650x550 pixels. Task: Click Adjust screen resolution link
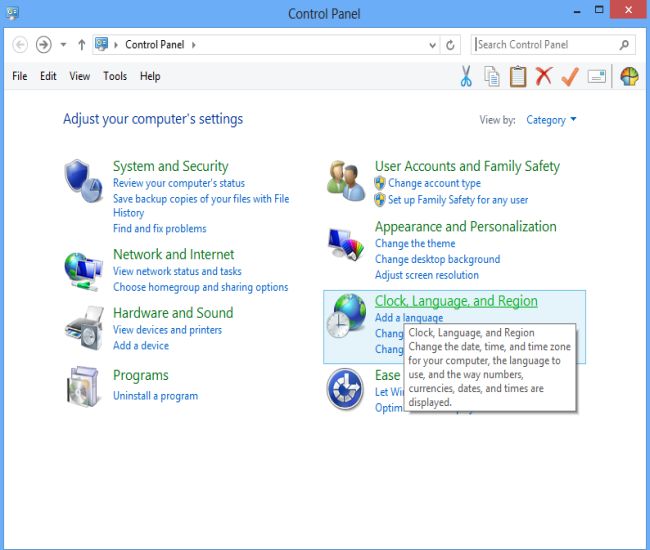(427, 275)
